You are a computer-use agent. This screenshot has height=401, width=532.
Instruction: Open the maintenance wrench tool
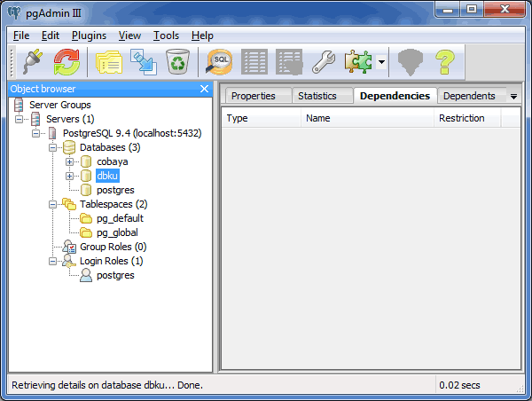tap(324, 62)
